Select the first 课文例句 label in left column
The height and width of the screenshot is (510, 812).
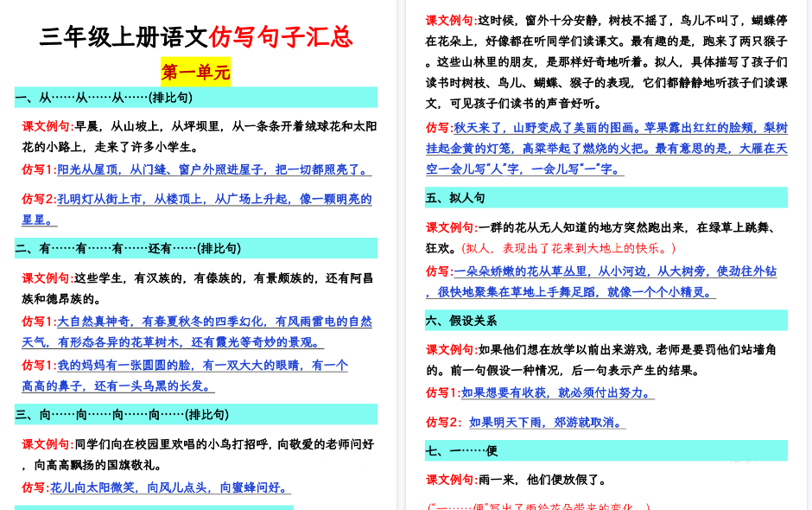pos(44,126)
